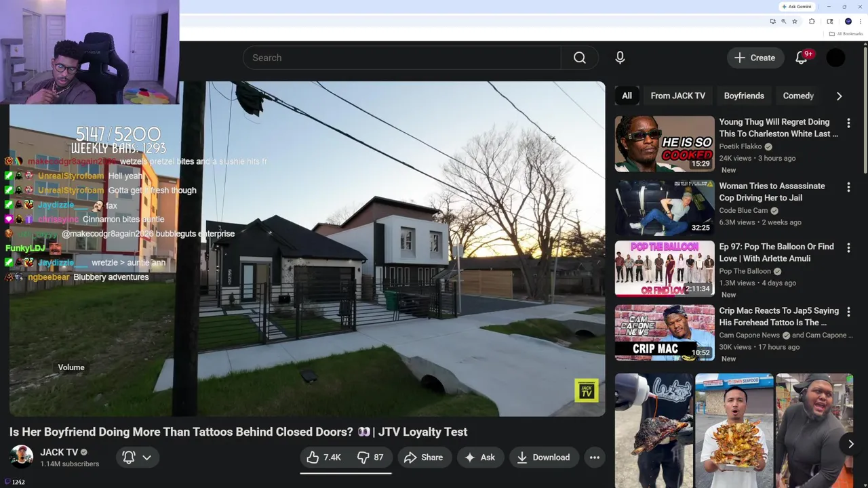Click the Create button
The height and width of the screenshot is (488, 868).
click(755, 58)
